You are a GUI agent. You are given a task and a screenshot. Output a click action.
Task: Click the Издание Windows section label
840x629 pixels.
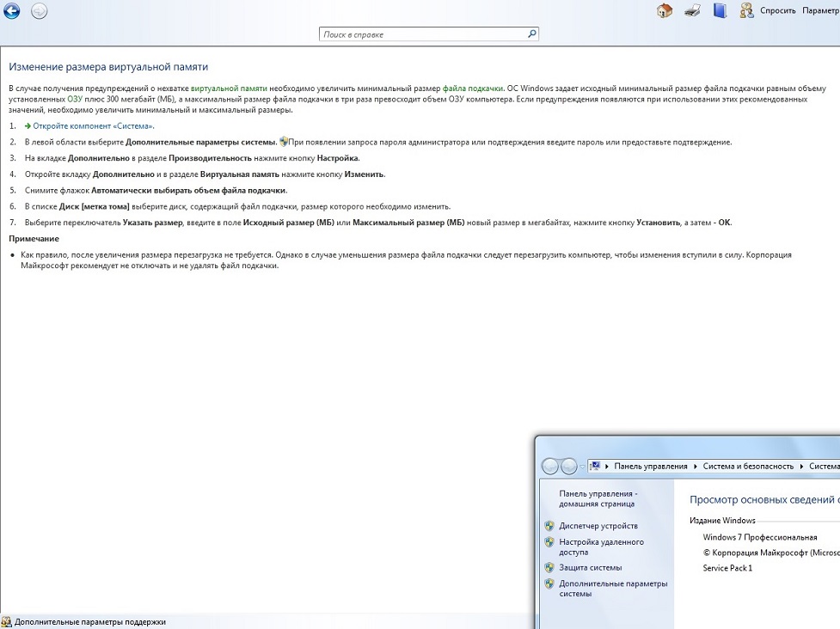coord(722,521)
